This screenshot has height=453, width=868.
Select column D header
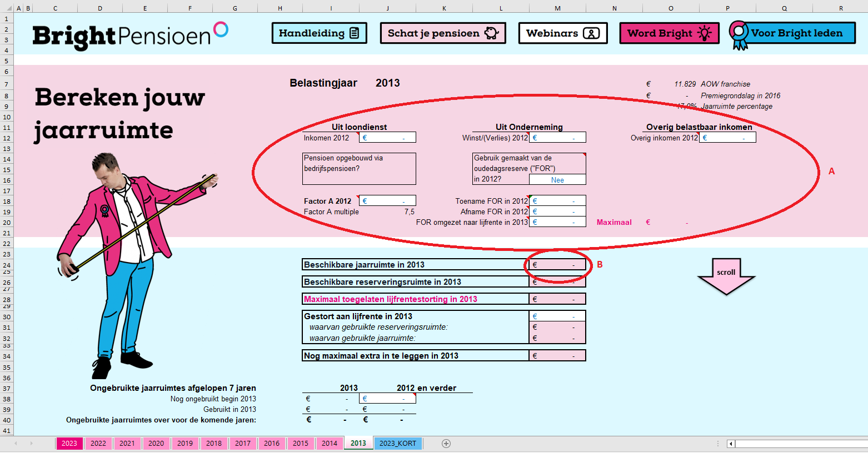pos(99,8)
